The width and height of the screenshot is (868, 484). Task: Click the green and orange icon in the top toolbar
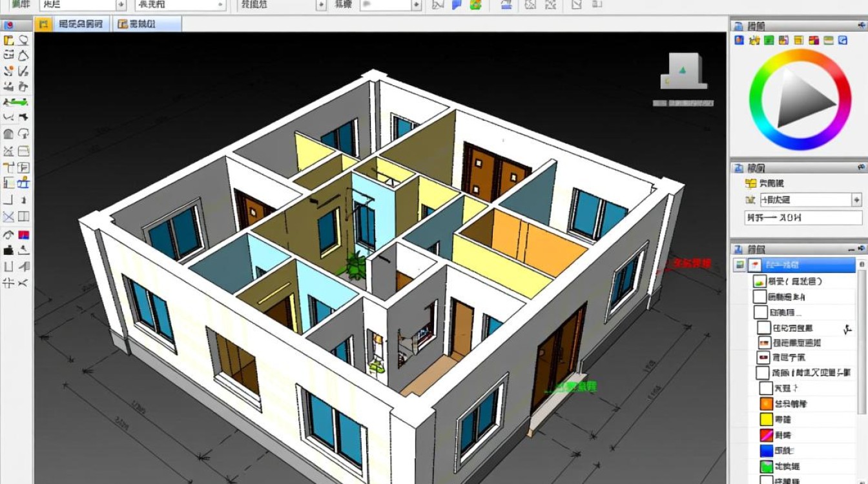pyautogui.click(x=476, y=5)
